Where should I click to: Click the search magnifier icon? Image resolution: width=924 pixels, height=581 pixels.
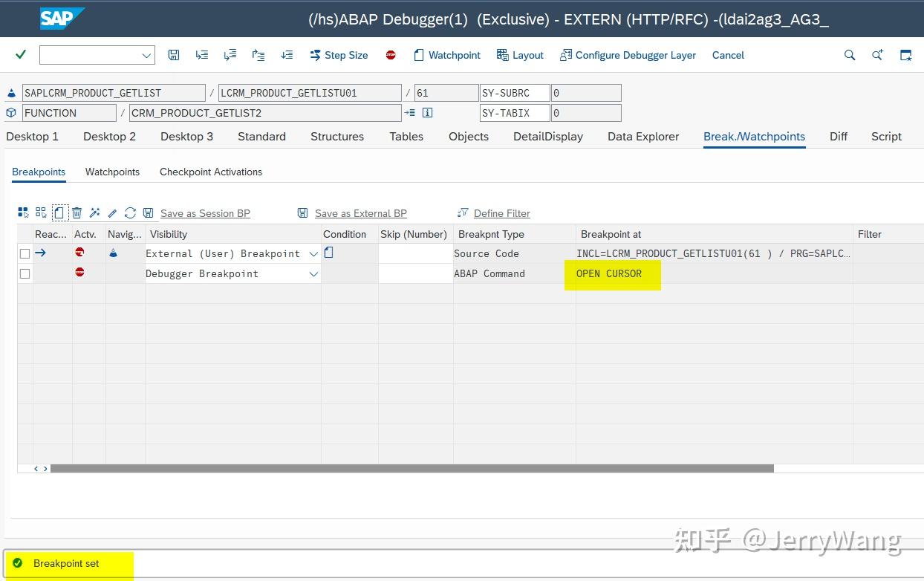point(850,55)
